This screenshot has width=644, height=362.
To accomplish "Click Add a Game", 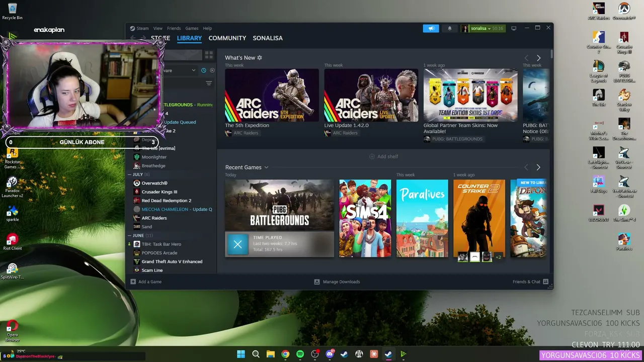I will (x=146, y=282).
